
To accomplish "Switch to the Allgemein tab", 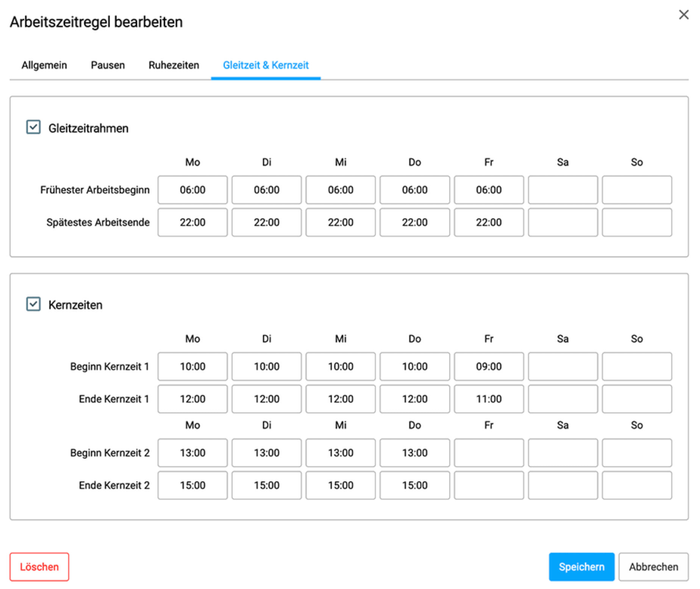I will pyautogui.click(x=44, y=65).
